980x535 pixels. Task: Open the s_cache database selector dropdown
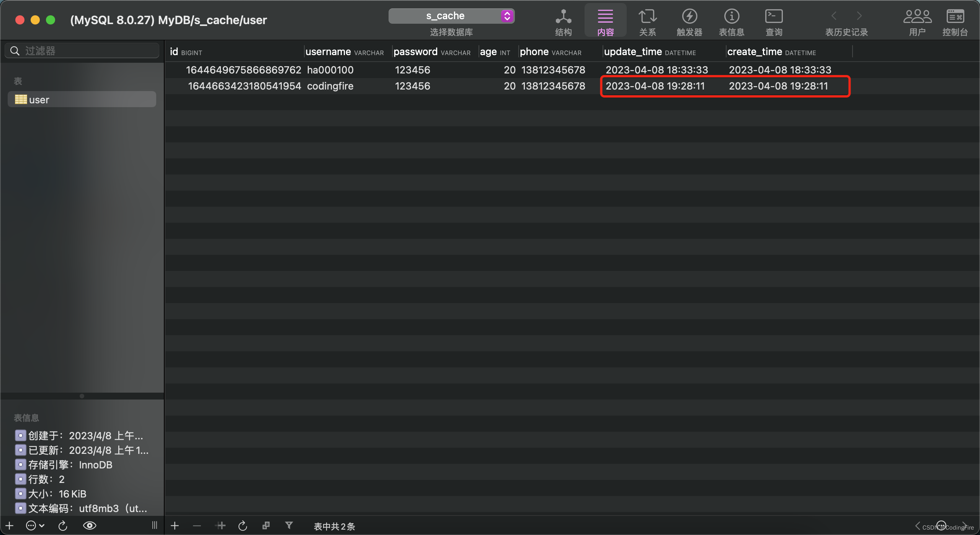point(451,16)
